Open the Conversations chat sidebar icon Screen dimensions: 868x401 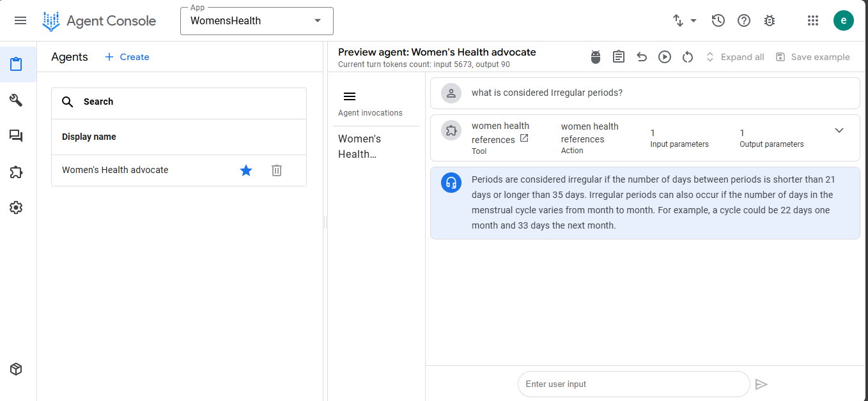(x=17, y=136)
